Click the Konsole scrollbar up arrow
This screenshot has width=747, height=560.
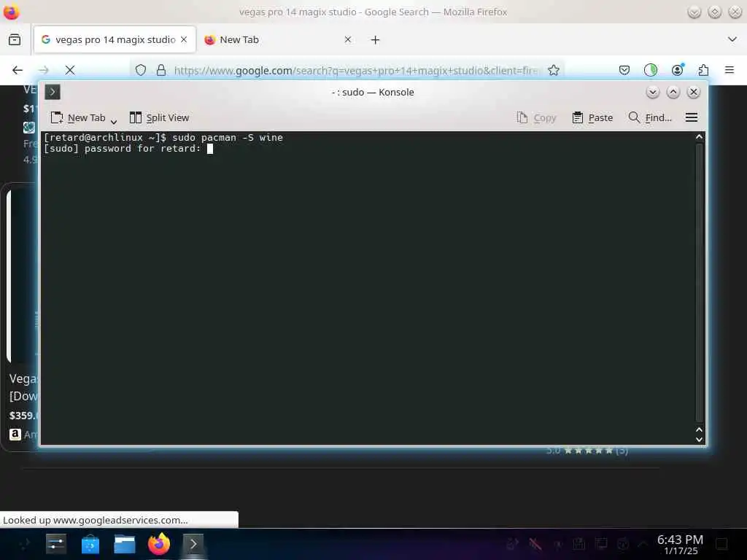point(699,137)
